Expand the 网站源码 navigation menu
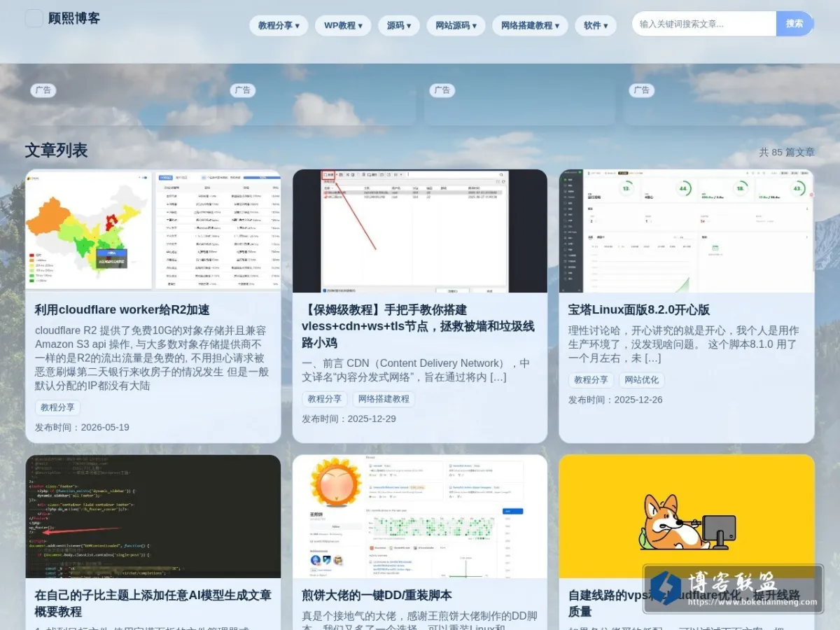Image resolution: width=840 pixels, height=630 pixels. click(x=456, y=25)
